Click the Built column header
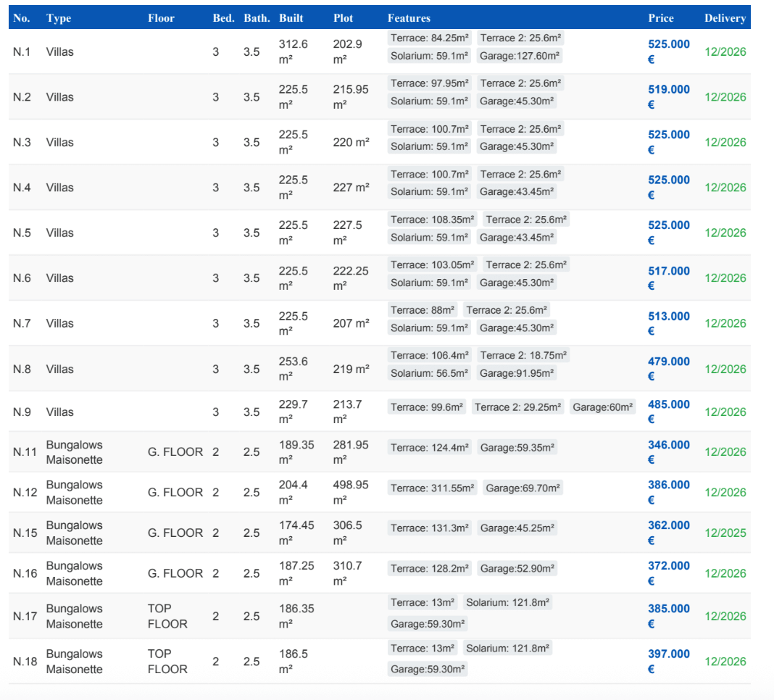Screen dimensions: 774x700 coord(291,18)
